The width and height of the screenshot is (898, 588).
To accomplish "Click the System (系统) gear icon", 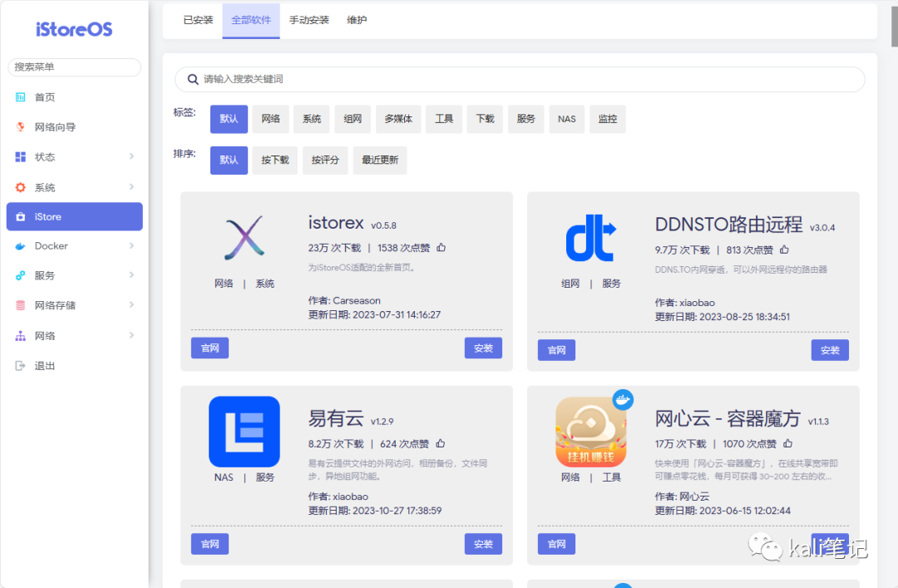I will (x=21, y=187).
